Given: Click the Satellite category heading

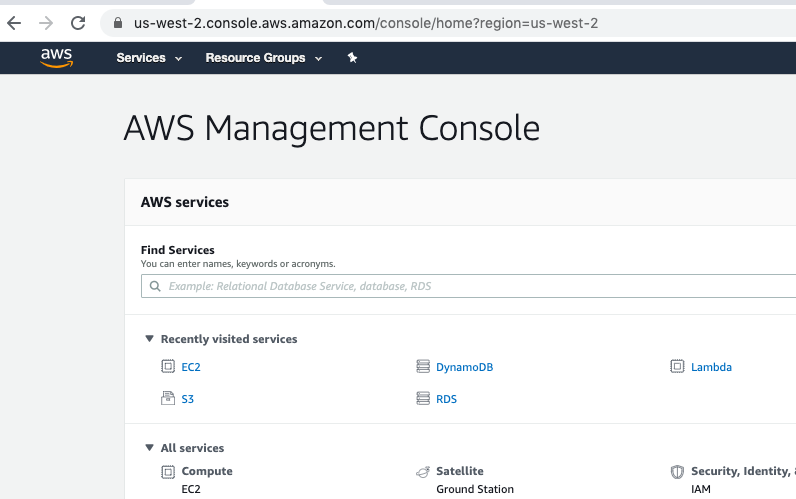Looking at the screenshot, I should point(460,471).
